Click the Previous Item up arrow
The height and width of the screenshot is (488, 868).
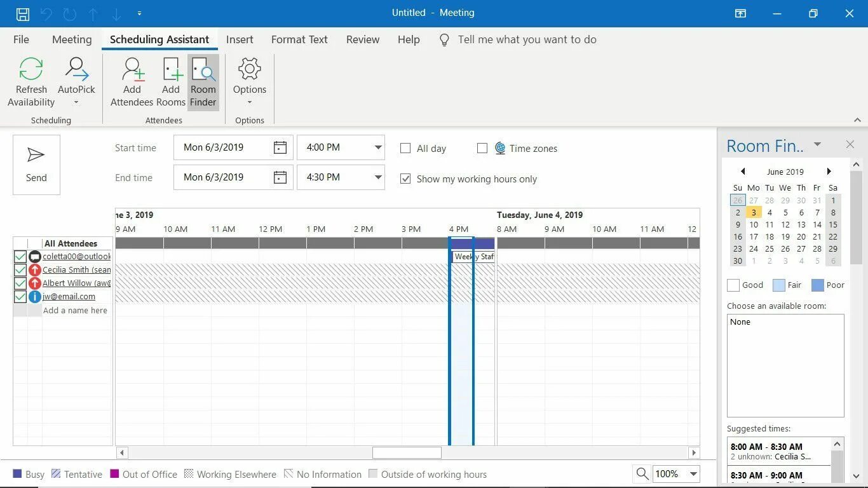click(93, 13)
